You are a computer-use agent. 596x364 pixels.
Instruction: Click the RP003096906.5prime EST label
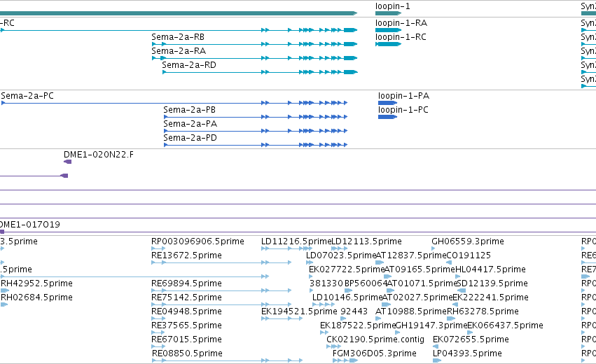[197, 241]
